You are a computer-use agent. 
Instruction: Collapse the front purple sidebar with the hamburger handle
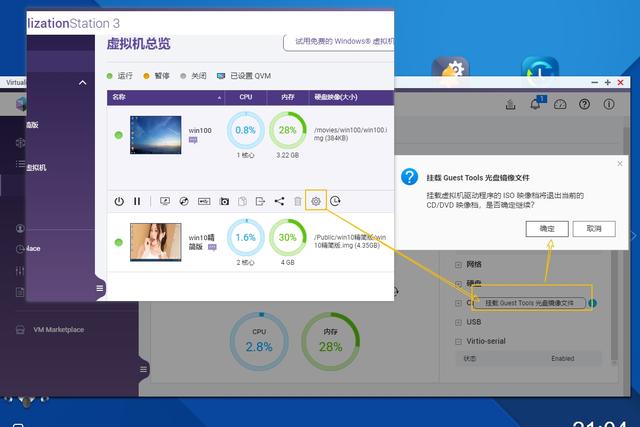[100, 288]
